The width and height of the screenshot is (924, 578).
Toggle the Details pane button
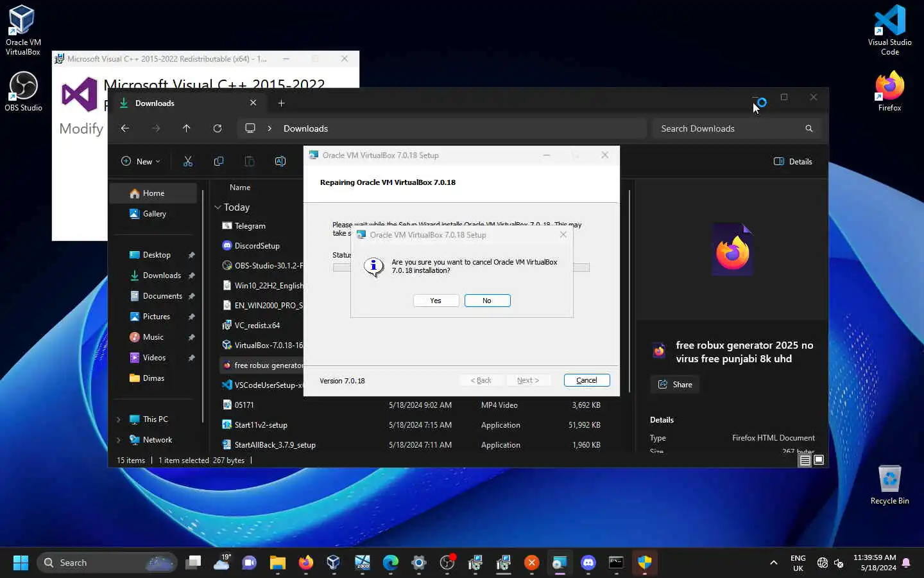(x=793, y=161)
